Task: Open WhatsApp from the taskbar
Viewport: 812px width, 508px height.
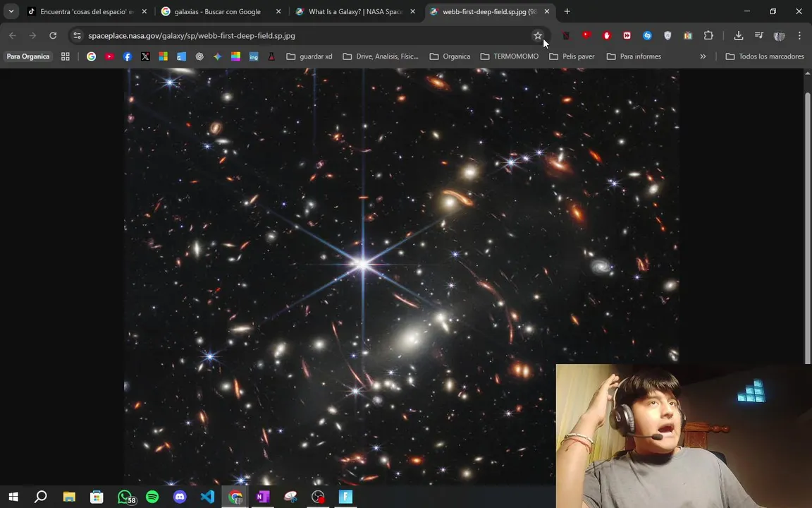Action: [x=125, y=497]
